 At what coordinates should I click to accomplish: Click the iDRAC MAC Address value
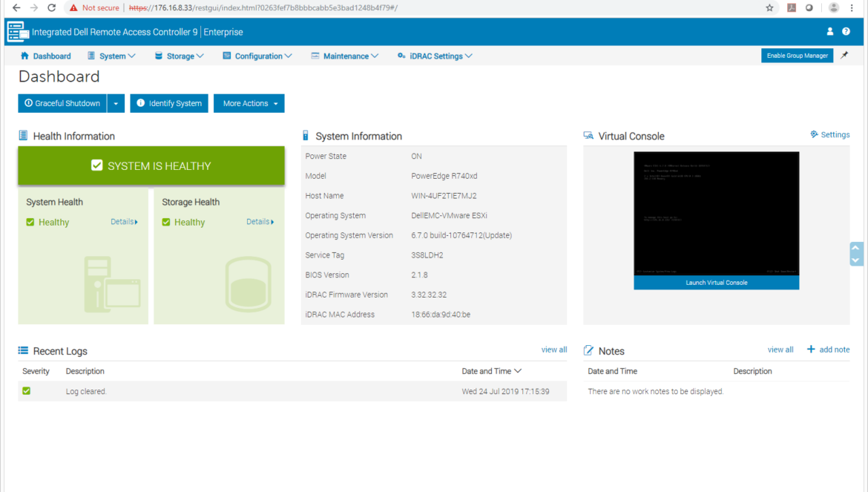[441, 315]
